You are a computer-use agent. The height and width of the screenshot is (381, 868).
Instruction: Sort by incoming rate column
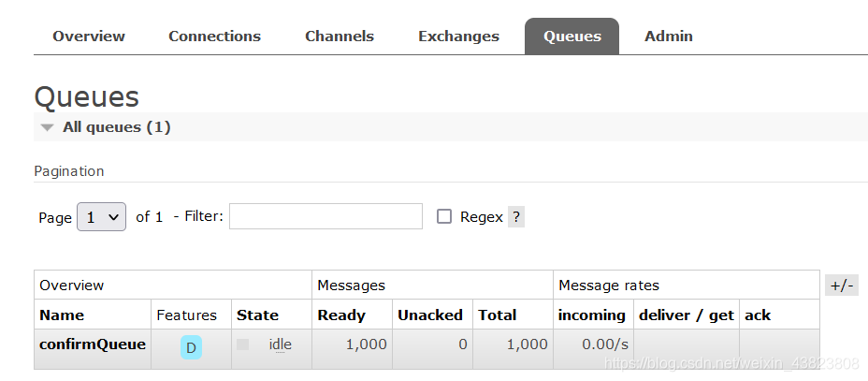tap(592, 315)
